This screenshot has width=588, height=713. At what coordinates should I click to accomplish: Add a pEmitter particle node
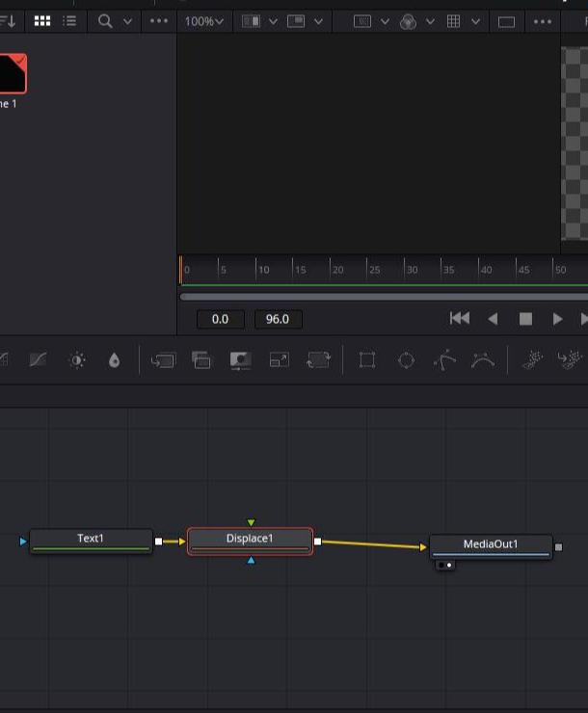(x=532, y=360)
